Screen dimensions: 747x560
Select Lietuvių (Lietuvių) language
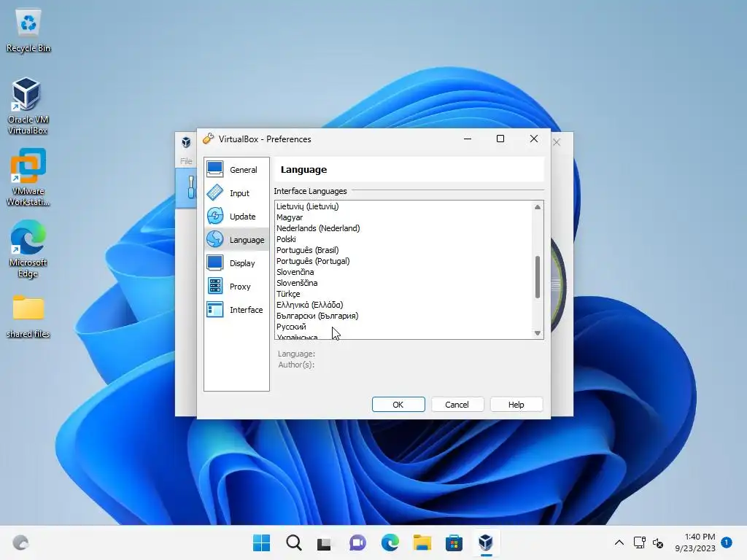tap(308, 206)
